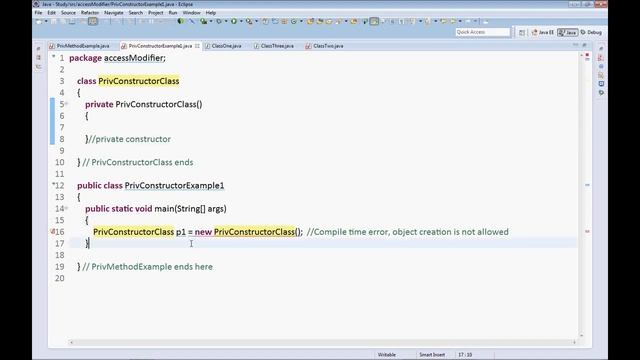Viewport: 640px width, 360px height.
Task: Click the Smart Insert status entry
Action: click(432, 355)
